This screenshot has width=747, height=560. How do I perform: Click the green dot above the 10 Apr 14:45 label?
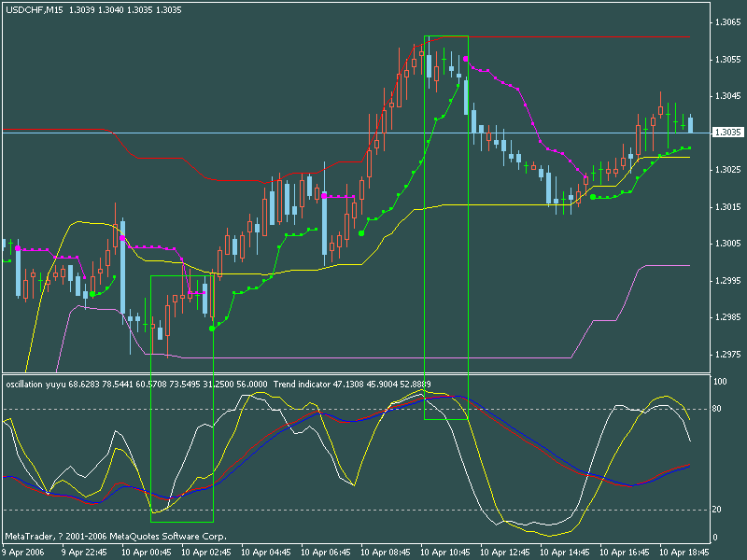pos(592,196)
